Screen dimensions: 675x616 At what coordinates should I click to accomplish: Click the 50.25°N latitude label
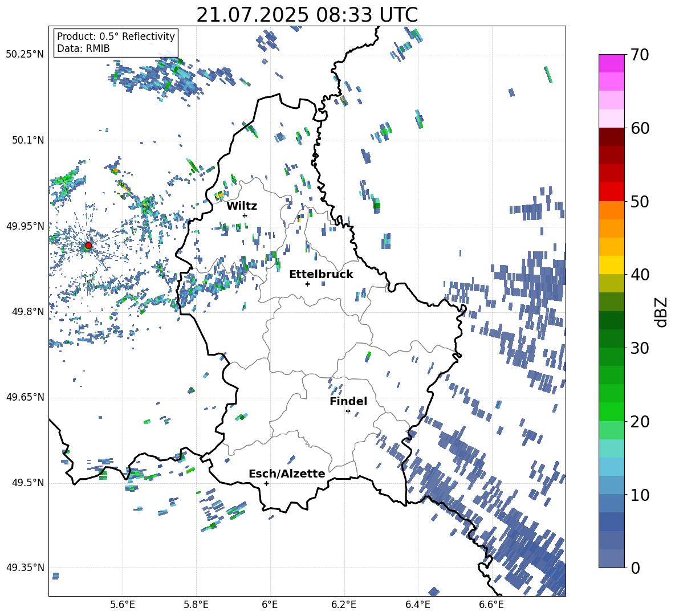tap(25, 55)
